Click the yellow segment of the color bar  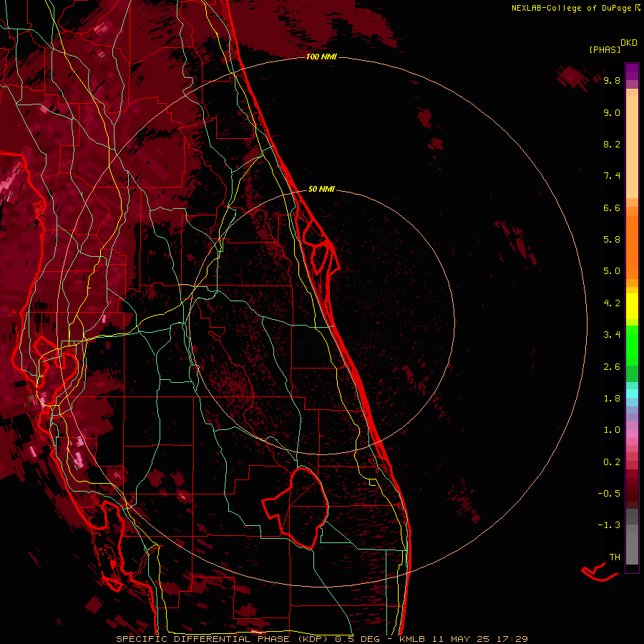pyautogui.click(x=632, y=306)
